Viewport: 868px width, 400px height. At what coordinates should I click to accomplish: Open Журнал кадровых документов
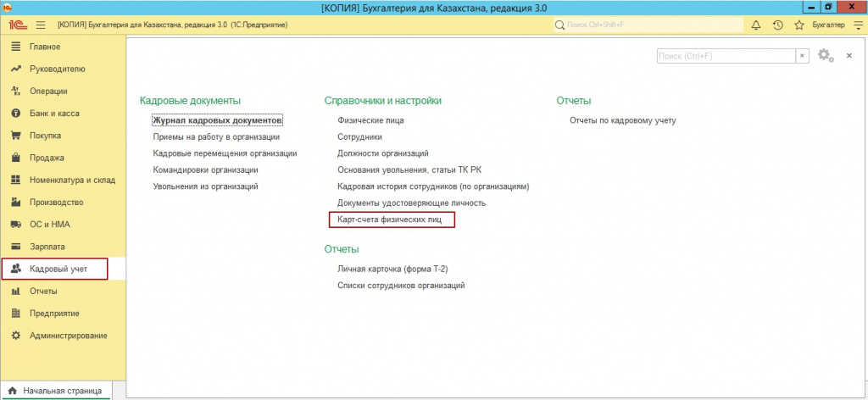click(x=218, y=120)
